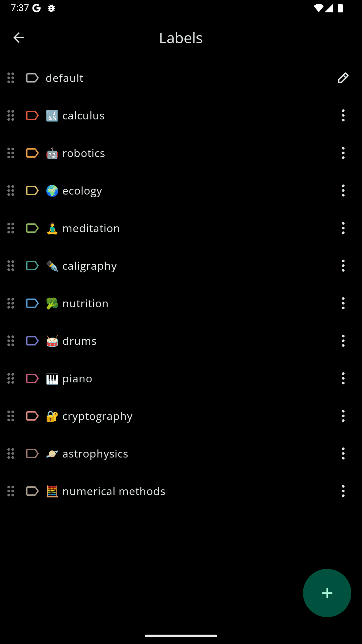Go back using the arrow icon

[x=19, y=38]
